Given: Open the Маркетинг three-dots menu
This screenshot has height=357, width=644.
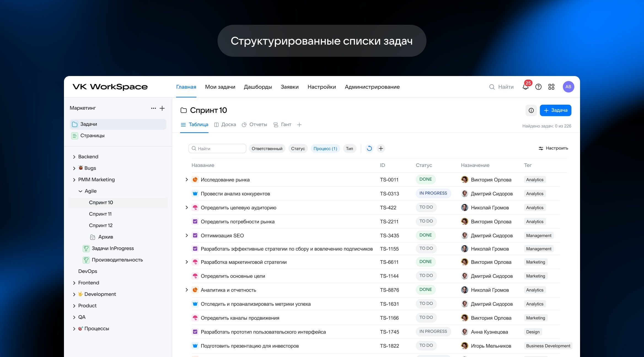Looking at the screenshot, I should pos(154,108).
